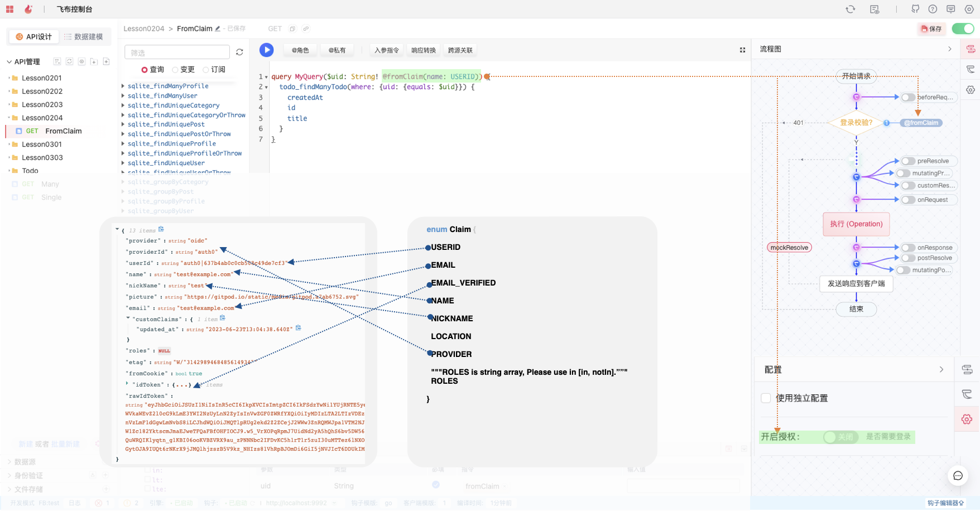
Task: Open the help question mark icon
Action: pos(933,9)
